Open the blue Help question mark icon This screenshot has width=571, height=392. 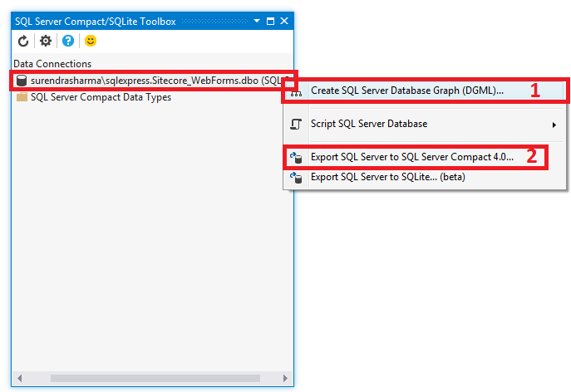(68, 41)
